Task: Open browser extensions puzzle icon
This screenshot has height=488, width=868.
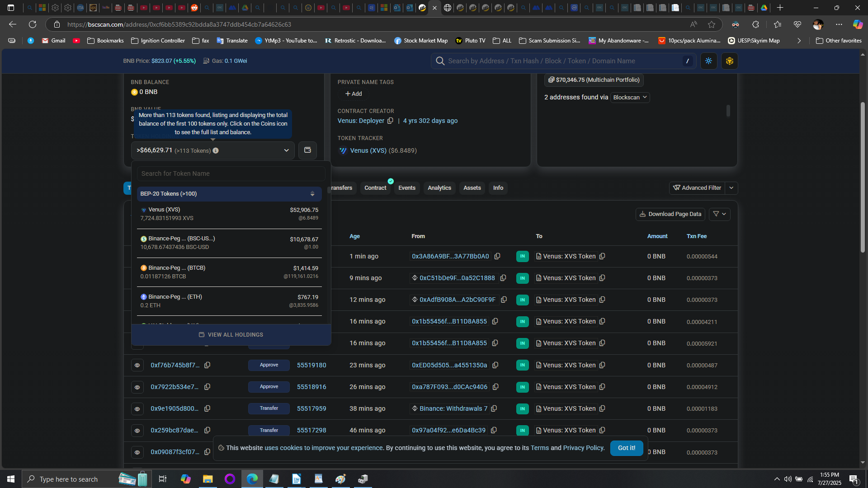Action: coord(755,24)
